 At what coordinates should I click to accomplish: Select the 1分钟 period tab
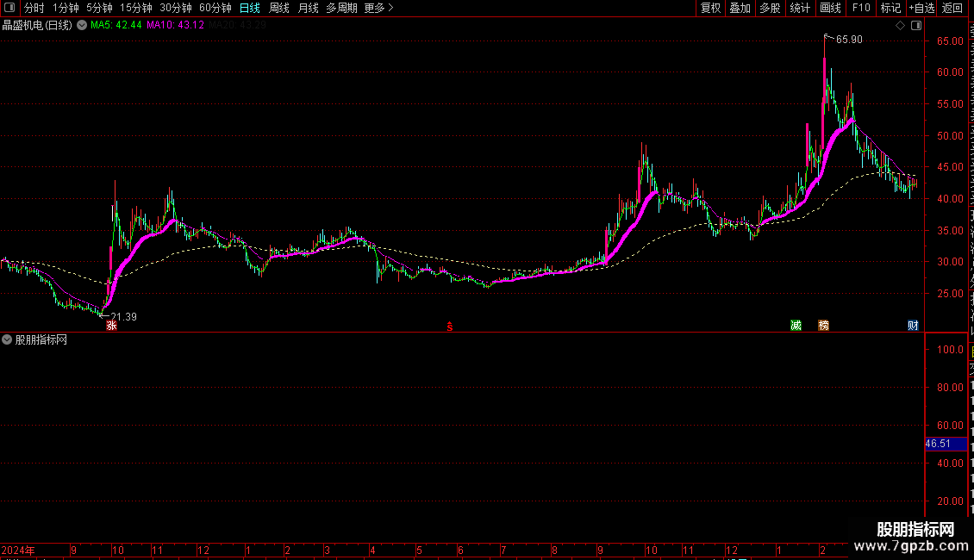[66, 8]
